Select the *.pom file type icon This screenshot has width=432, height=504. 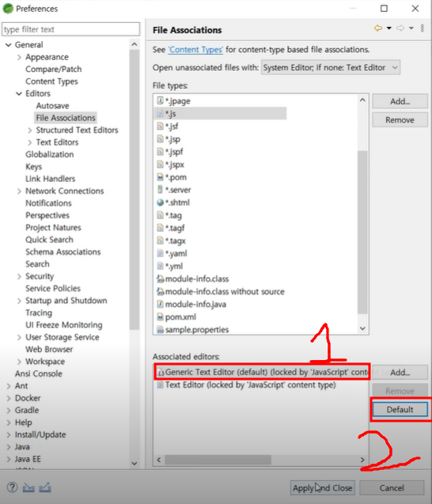pos(160,177)
